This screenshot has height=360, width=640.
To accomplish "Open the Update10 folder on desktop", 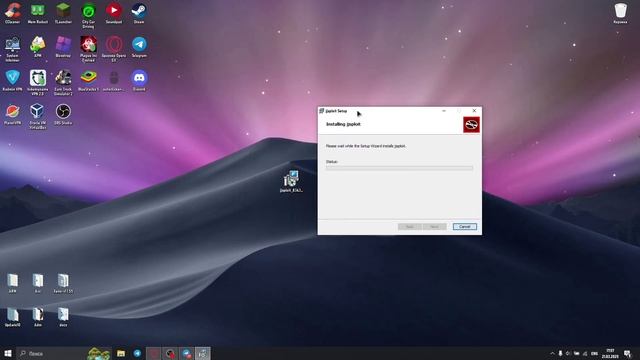I will click(x=13, y=317).
